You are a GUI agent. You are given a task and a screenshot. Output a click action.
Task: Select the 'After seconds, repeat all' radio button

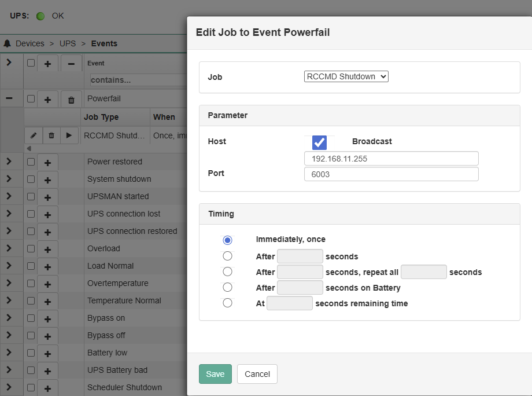tap(227, 272)
